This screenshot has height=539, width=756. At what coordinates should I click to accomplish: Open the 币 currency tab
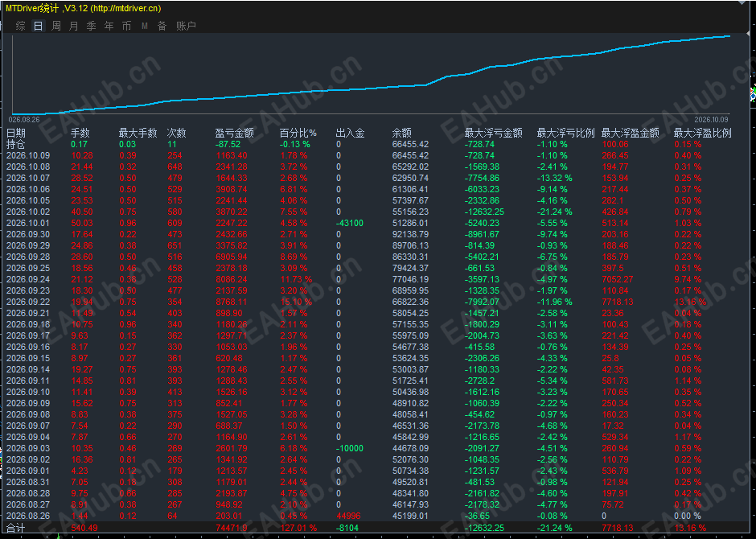coord(126,26)
